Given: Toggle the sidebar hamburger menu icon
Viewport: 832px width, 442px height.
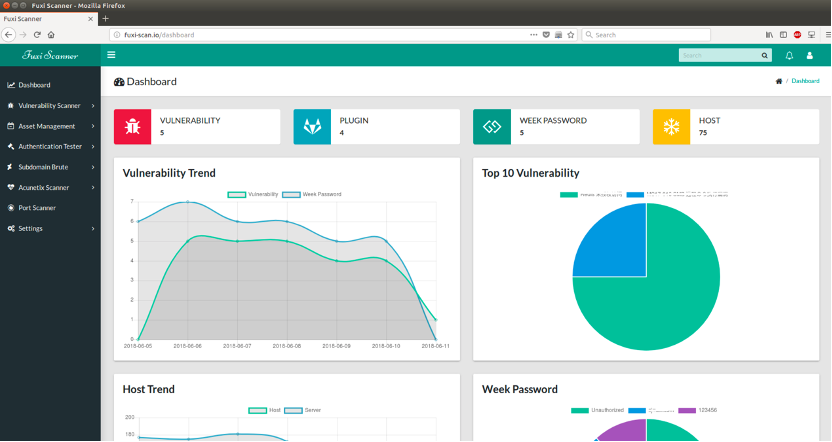Looking at the screenshot, I should (x=111, y=55).
